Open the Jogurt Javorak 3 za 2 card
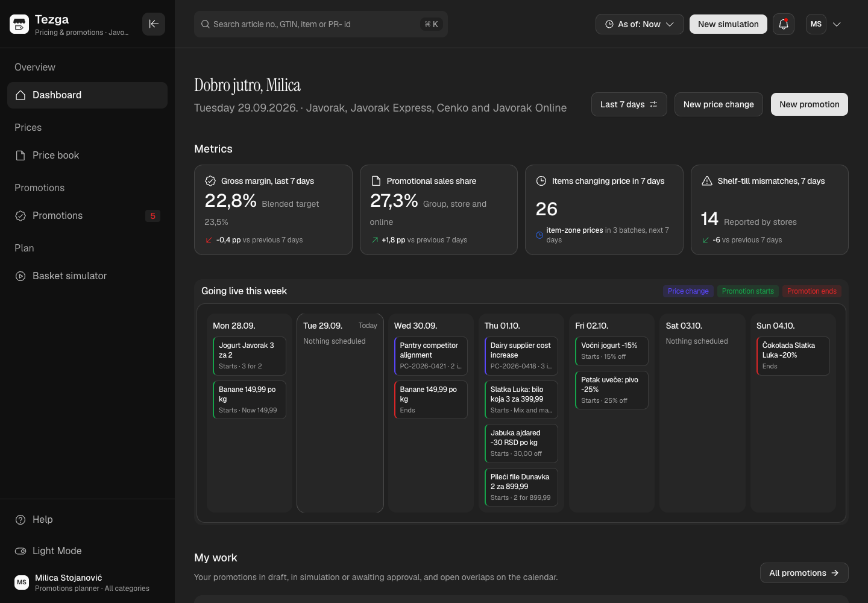 tap(250, 356)
